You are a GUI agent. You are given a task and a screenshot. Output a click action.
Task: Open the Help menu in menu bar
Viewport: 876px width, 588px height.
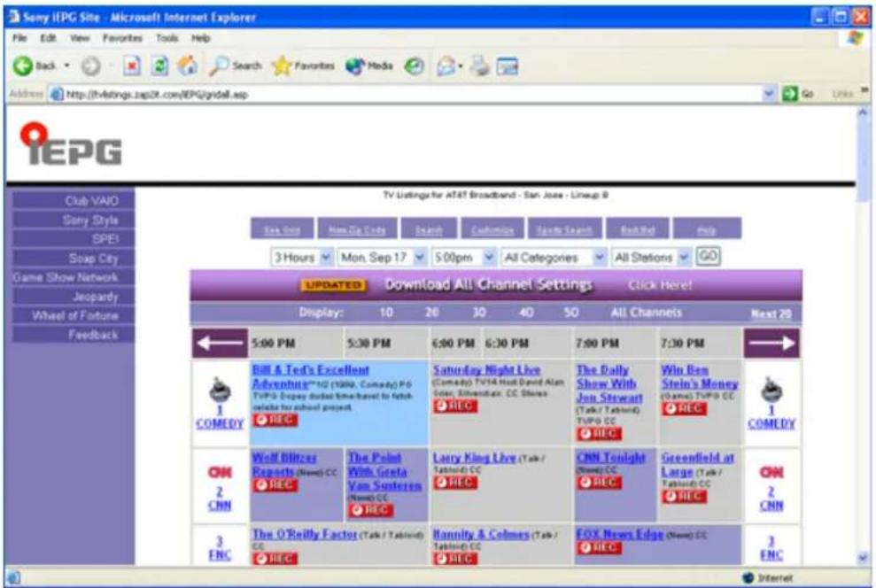point(200,38)
